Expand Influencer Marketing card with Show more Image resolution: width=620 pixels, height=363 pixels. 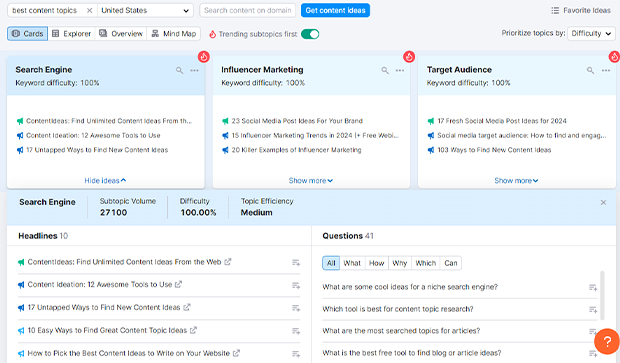pos(311,181)
